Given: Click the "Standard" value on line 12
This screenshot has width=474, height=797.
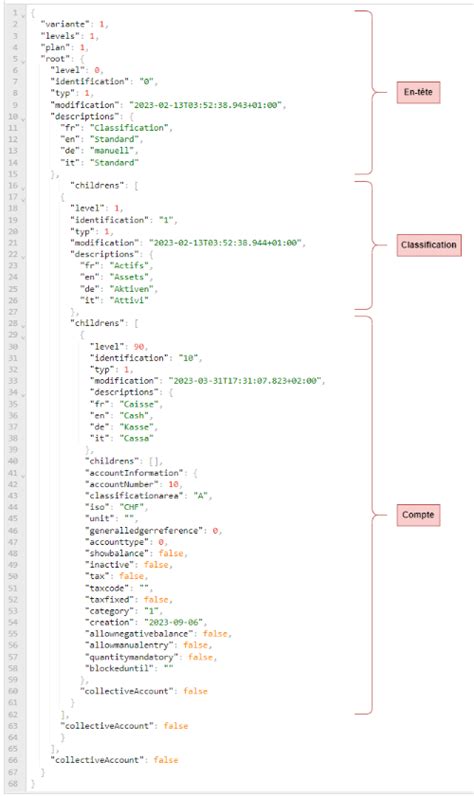Looking at the screenshot, I should [x=116, y=139].
